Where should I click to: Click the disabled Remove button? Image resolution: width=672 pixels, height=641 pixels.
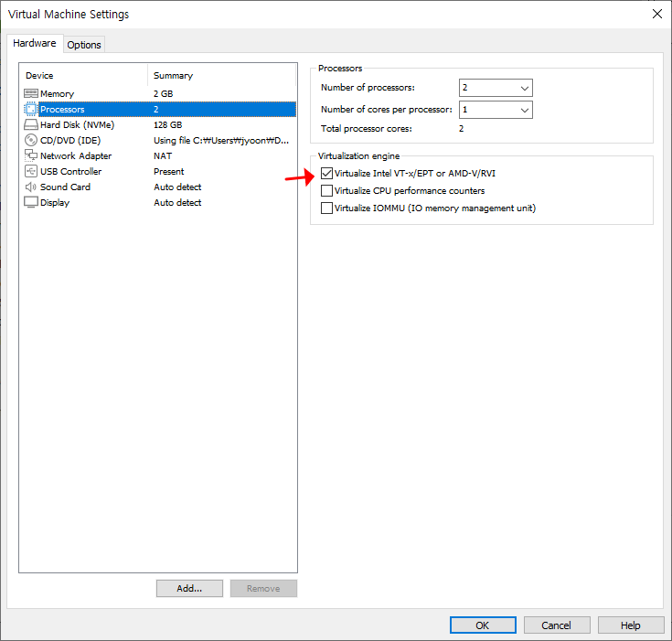coord(263,588)
